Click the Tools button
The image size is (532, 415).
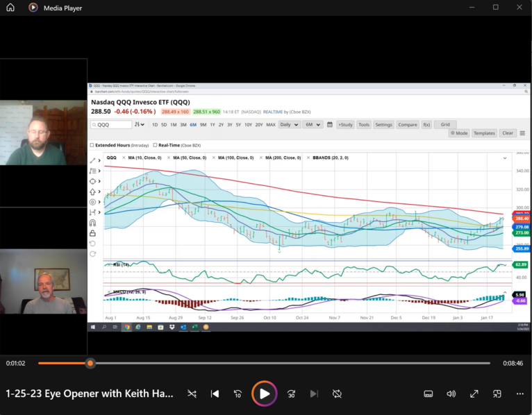364,124
